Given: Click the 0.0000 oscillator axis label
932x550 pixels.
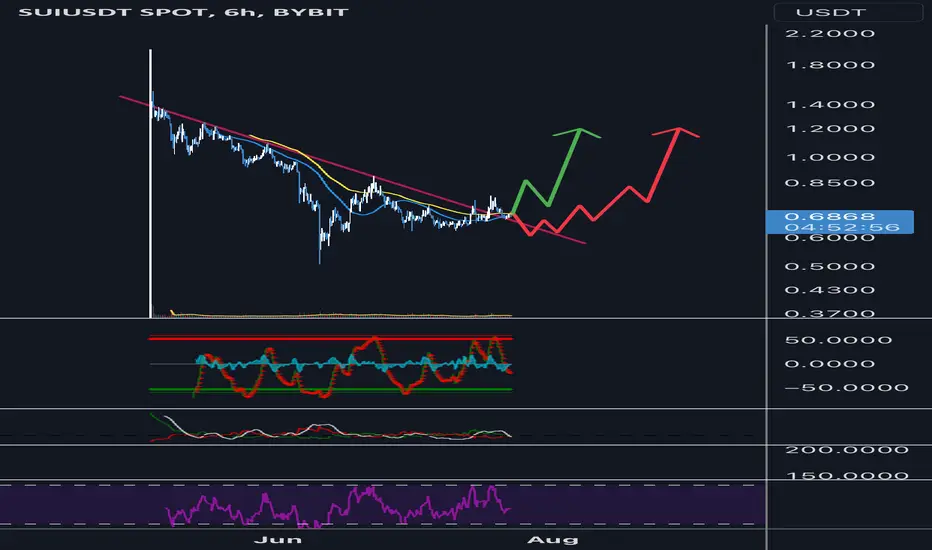Looking at the screenshot, I should pos(830,364).
